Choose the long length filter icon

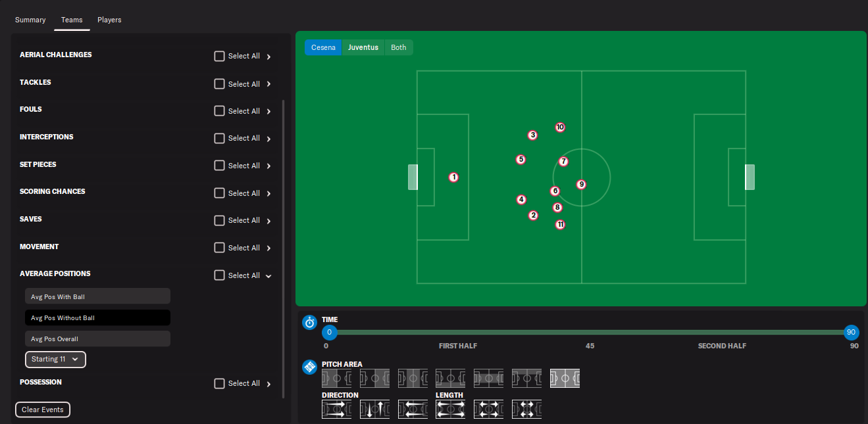(450, 409)
